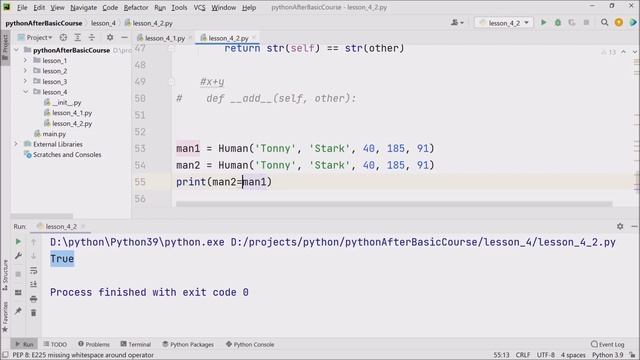
Task: Open Project panel gear options
Action: point(110,38)
